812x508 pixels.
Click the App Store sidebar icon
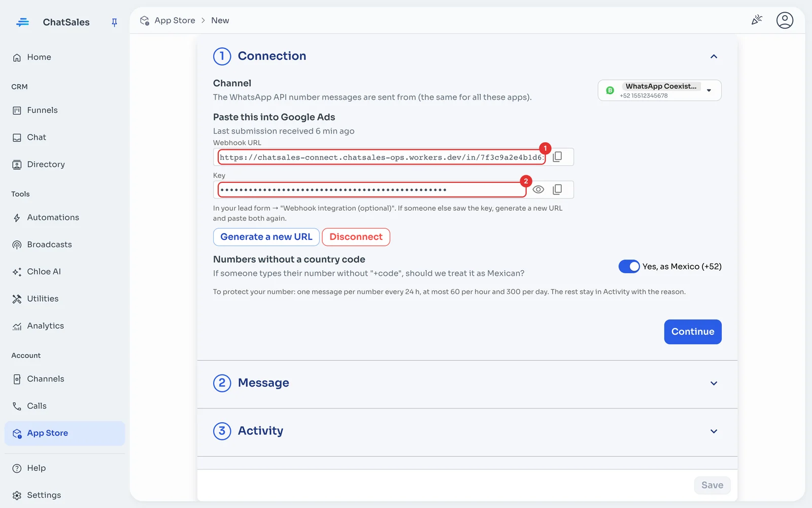pyautogui.click(x=17, y=433)
